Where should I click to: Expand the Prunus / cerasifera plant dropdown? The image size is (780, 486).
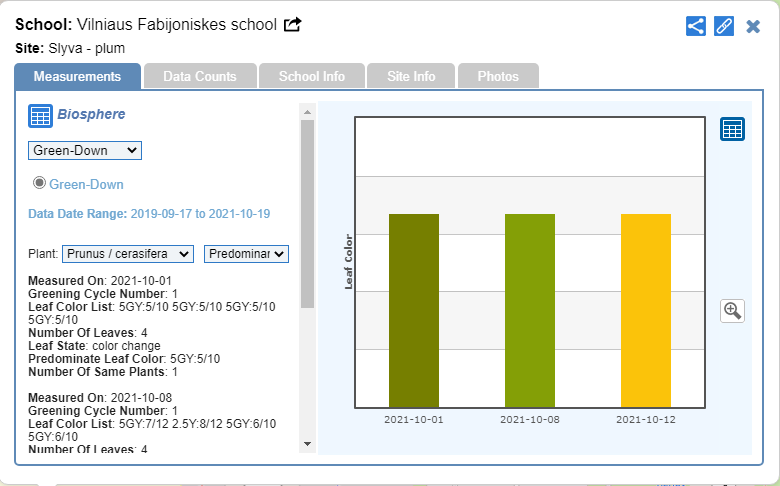[127, 254]
